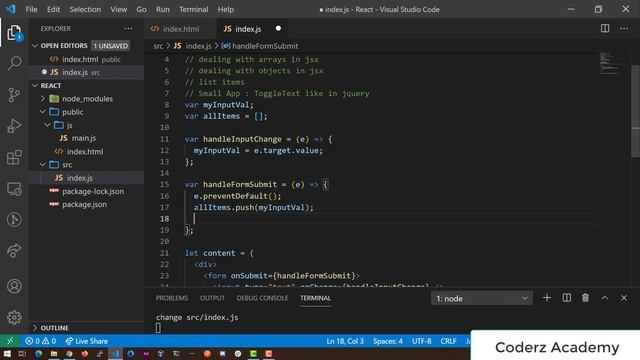Click the remote window status bar icon
The width and height of the screenshot is (640, 360).
[10, 341]
